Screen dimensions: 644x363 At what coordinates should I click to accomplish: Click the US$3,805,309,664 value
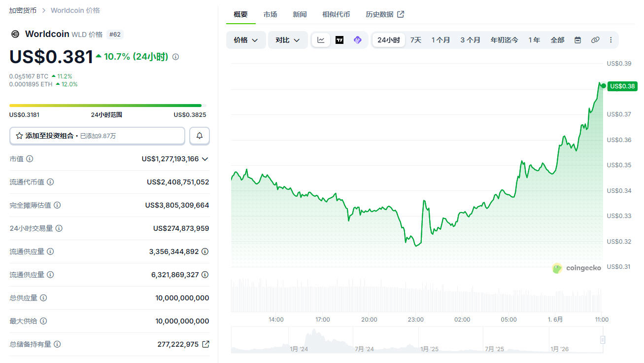pos(177,205)
